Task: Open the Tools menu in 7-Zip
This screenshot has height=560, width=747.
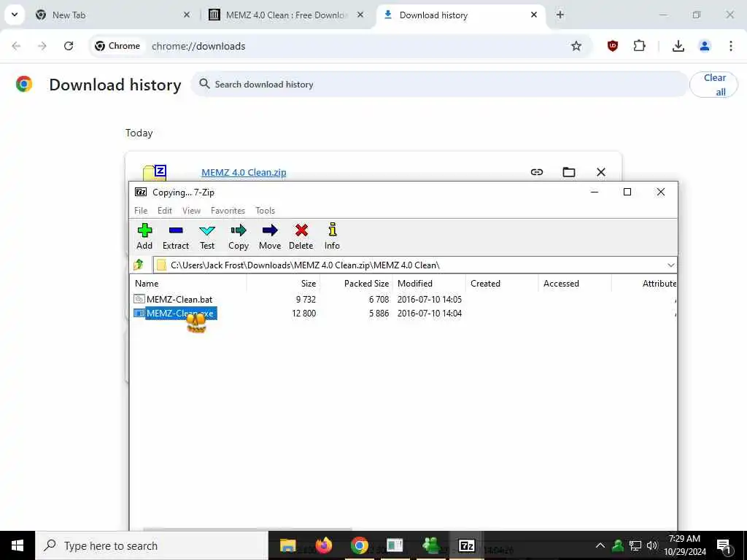Action: click(x=265, y=211)
